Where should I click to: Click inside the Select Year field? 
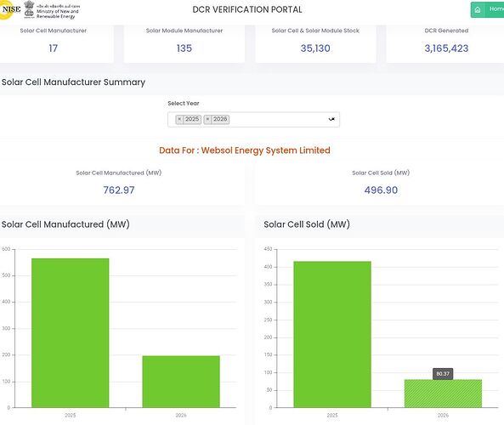point(253,120)
